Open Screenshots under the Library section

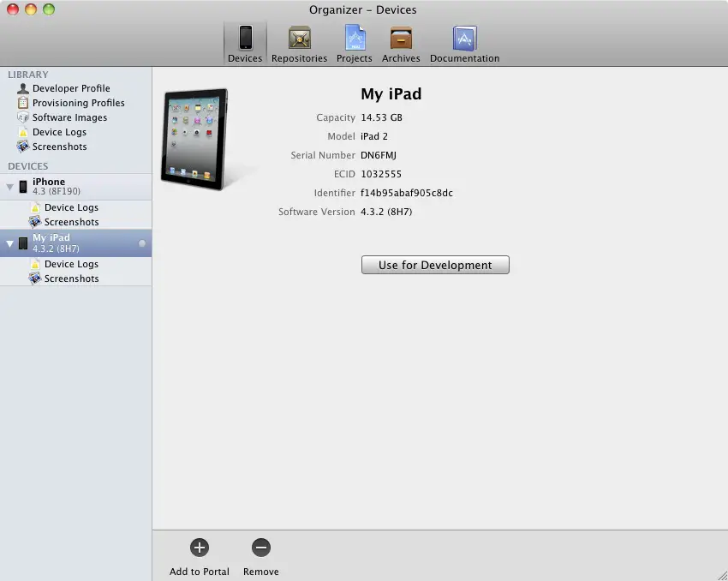pyautogui.click(x=63, y=147)
